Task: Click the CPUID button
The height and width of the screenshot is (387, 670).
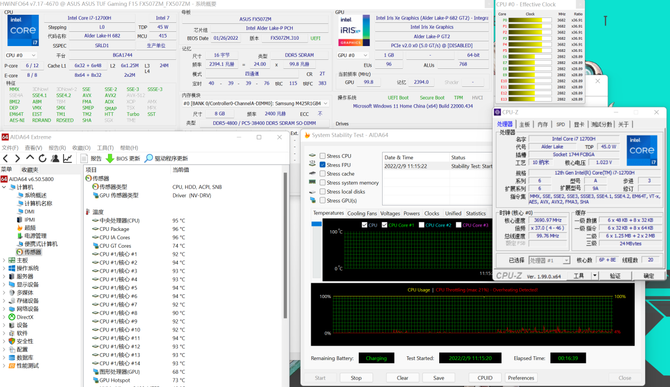Action: pyautogui.click(x=485, y=378)
